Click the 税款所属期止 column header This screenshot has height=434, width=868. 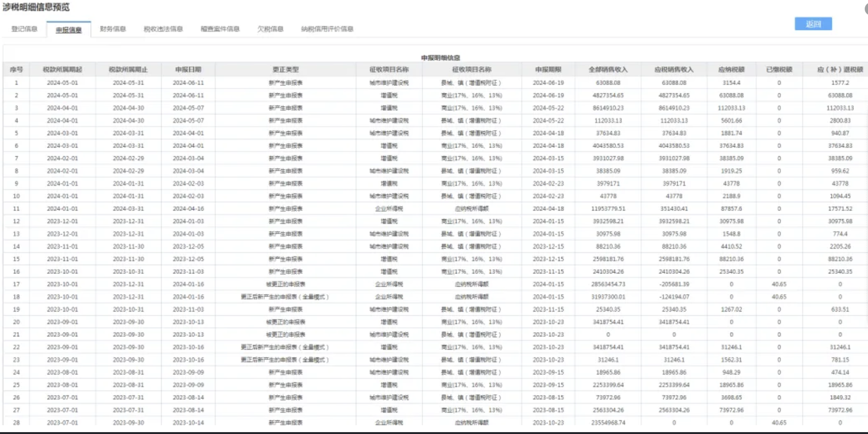coord(128,69)
